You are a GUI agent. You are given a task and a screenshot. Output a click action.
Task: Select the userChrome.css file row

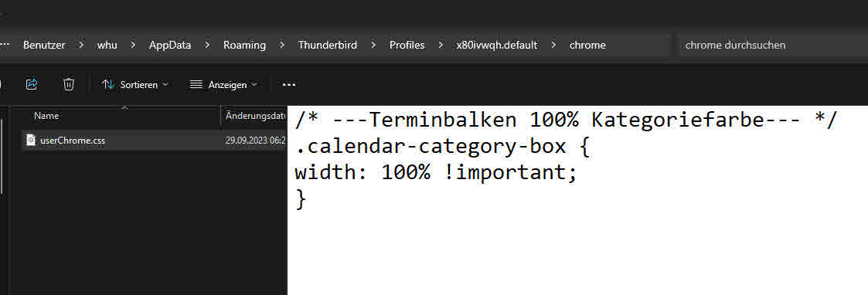click(x=154, y=141)
